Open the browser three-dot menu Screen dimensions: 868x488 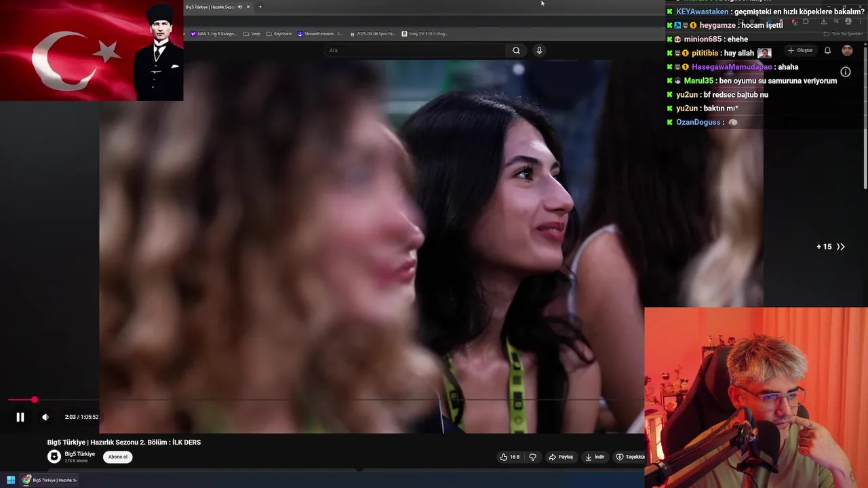click(x=860, y=22)
